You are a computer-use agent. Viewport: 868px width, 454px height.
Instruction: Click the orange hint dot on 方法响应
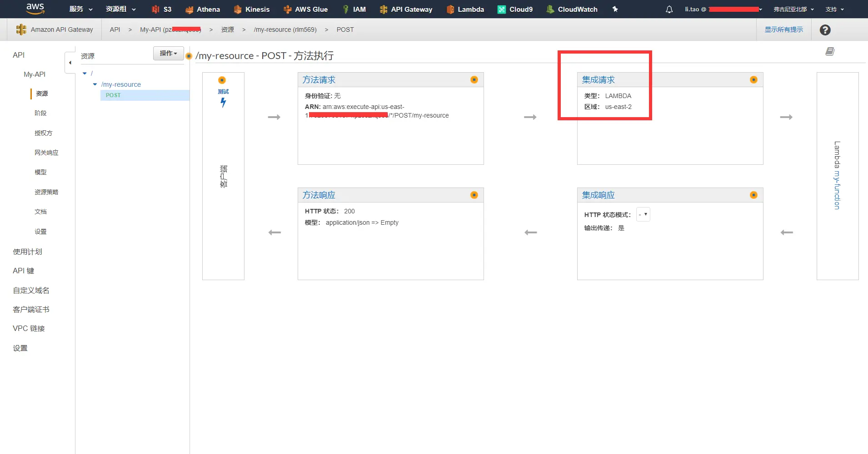click(474, 195)
